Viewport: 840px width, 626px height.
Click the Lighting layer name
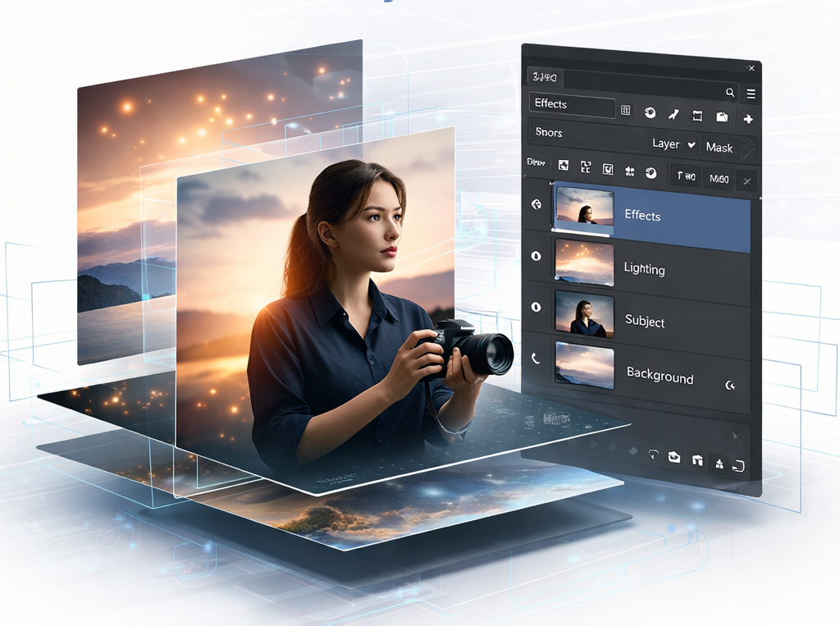click(644, 268)
